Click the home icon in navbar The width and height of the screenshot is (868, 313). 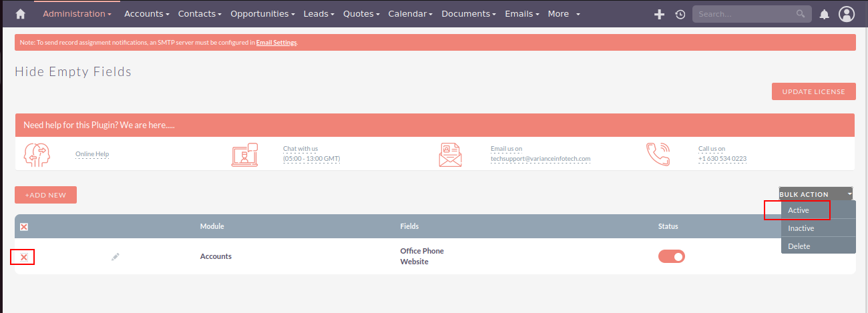[20, 14]
